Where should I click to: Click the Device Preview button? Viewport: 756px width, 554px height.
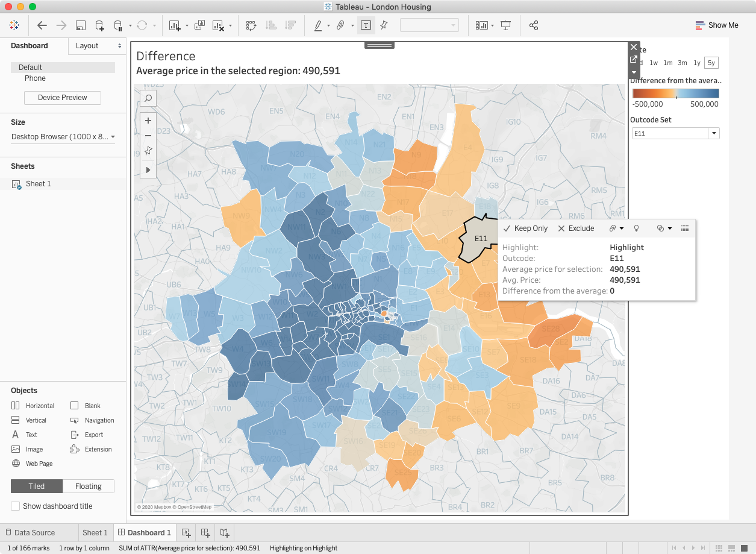click(x=63, y=98)
